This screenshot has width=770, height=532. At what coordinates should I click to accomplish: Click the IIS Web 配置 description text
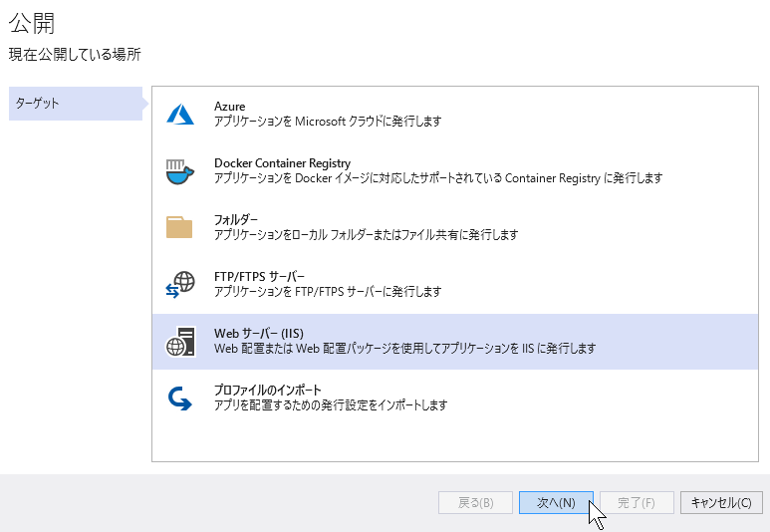404,349
